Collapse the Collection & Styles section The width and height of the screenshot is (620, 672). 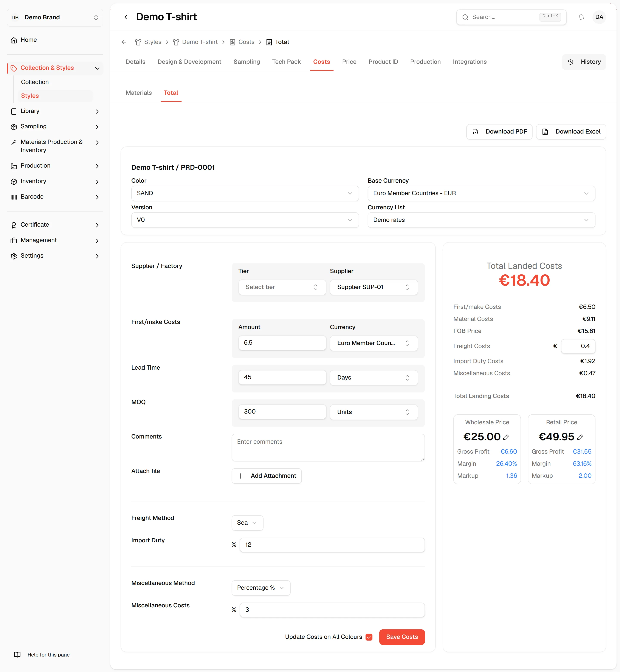point(97,68)
